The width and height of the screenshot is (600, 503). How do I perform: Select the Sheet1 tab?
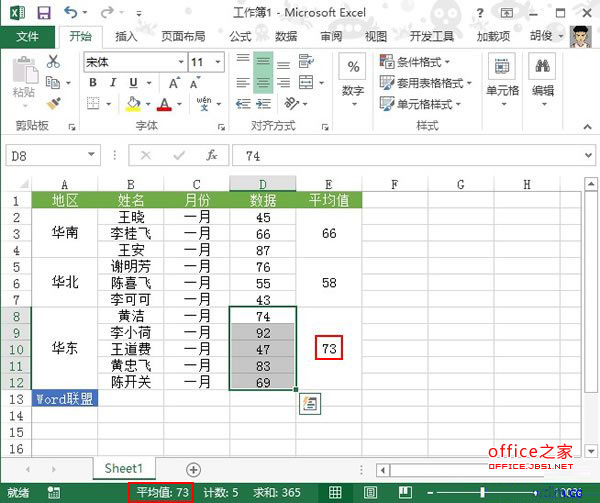coord(124,469)
